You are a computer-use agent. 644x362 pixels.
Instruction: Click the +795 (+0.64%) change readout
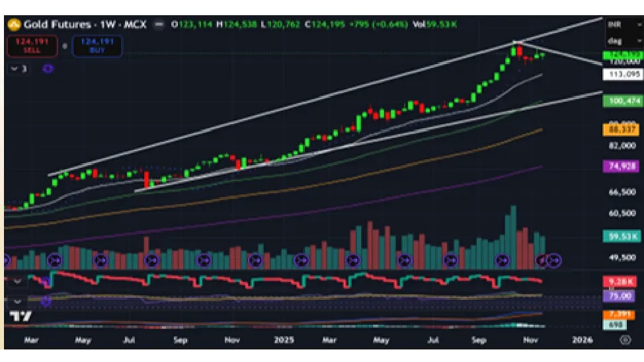coord(378,24)
